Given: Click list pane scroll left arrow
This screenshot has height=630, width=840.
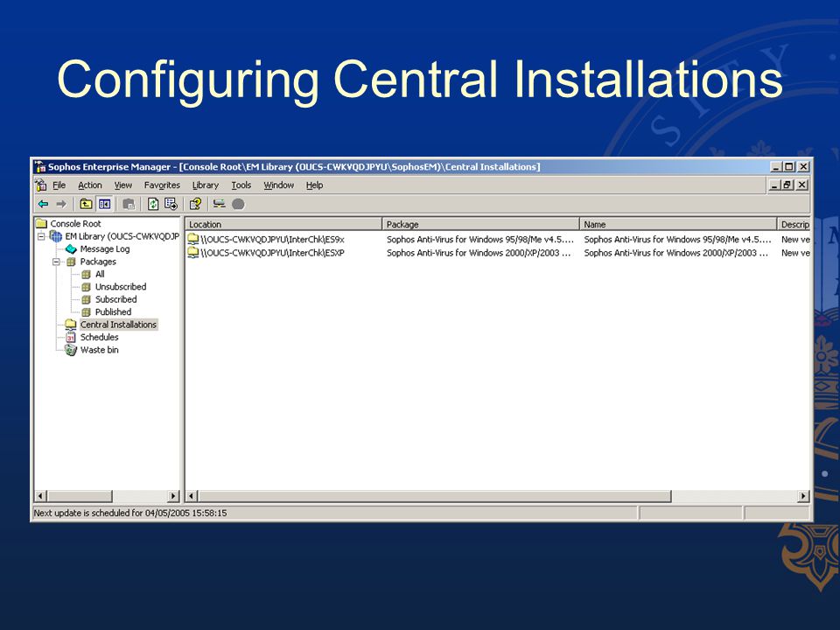Looking at the screenshot, I should (x=192, y=496).
